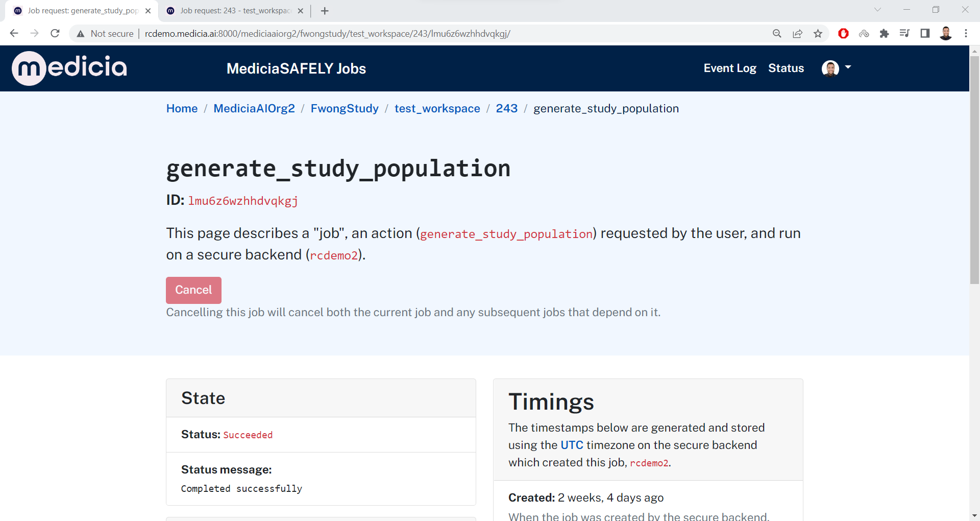Open test_workspace breadcrumb link
The width and height of the screenshot is (980, 521).
click(x=437, y=108)
